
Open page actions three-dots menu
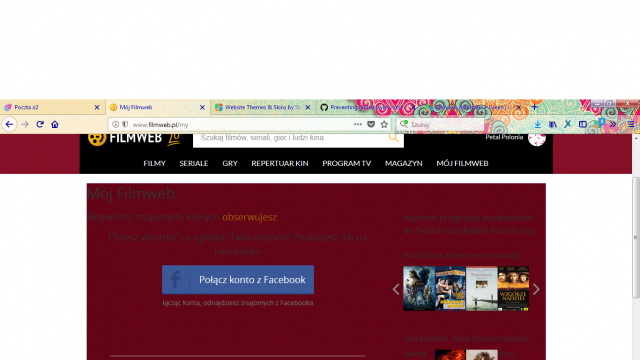click(x=358, y=124)
